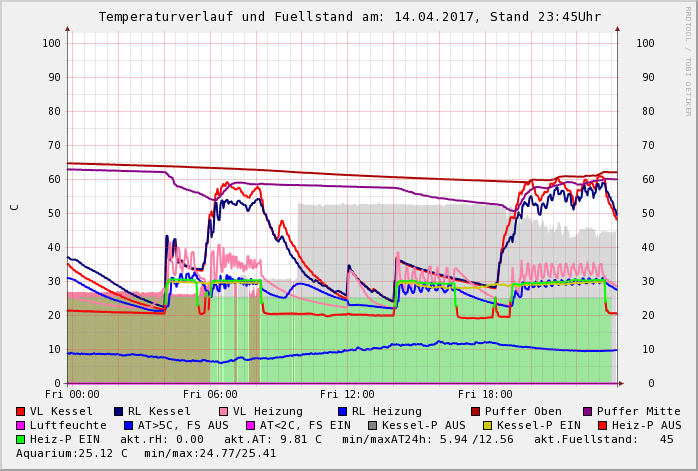Click the Fri 12:00 time axis label
This screenshot has width=698, height=471.
(x=347, y=394)
